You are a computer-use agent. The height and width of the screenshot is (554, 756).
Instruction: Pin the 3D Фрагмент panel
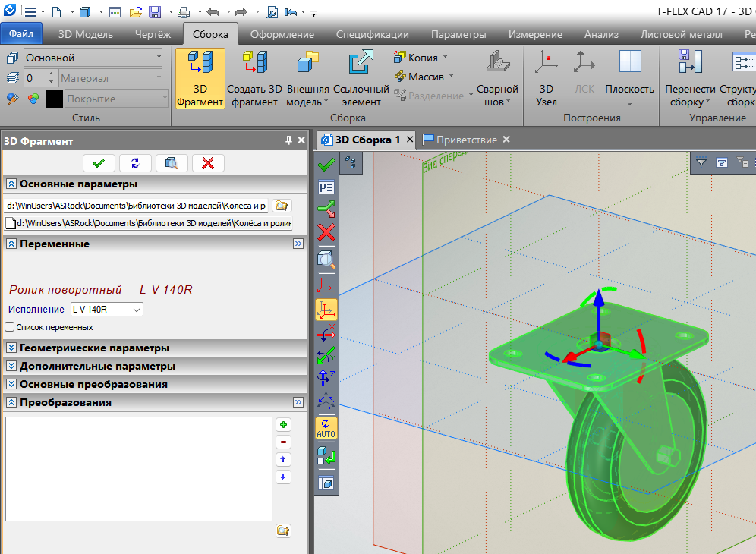pyautogui.click(x=288, y=140)
